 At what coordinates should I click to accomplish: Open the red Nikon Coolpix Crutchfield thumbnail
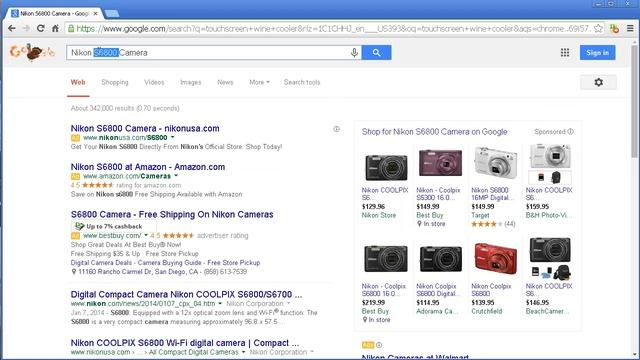click(496, 258)
